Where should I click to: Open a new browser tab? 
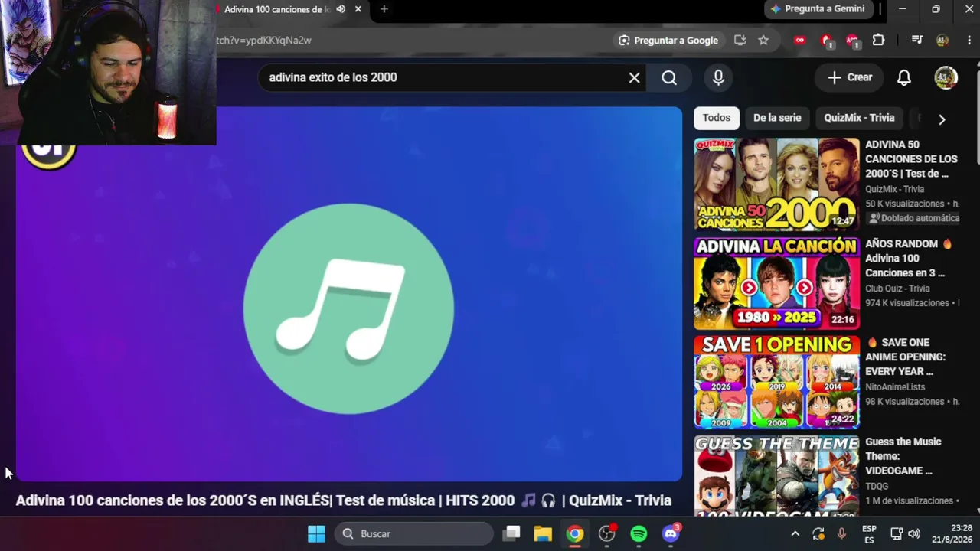coord(384,9)
